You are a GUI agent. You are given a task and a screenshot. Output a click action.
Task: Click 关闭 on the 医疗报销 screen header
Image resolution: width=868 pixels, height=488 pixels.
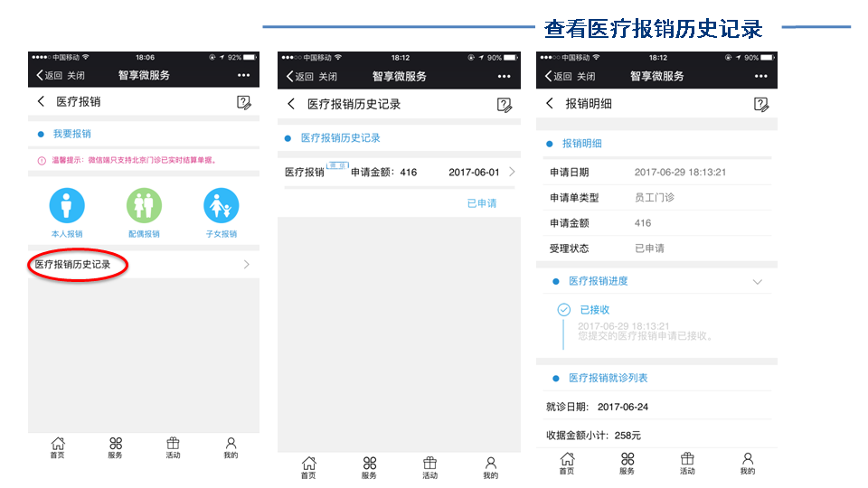click(76, 76)
